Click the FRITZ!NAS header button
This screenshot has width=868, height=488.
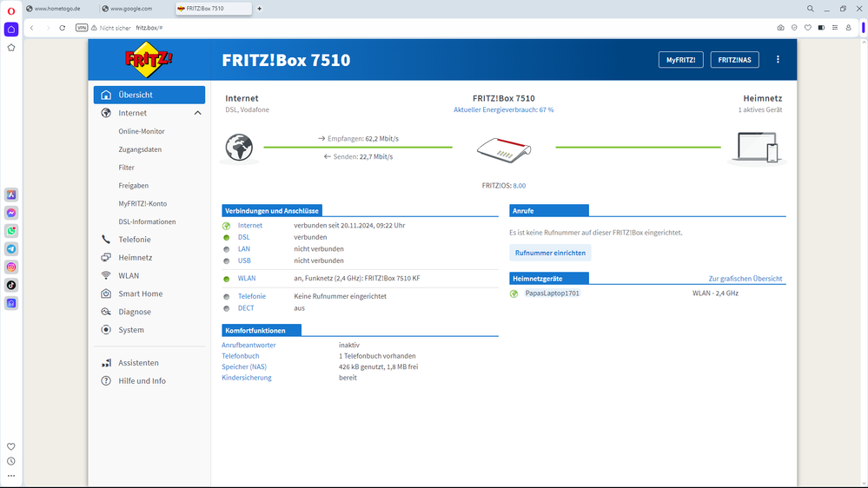click(x=734, y=60)
